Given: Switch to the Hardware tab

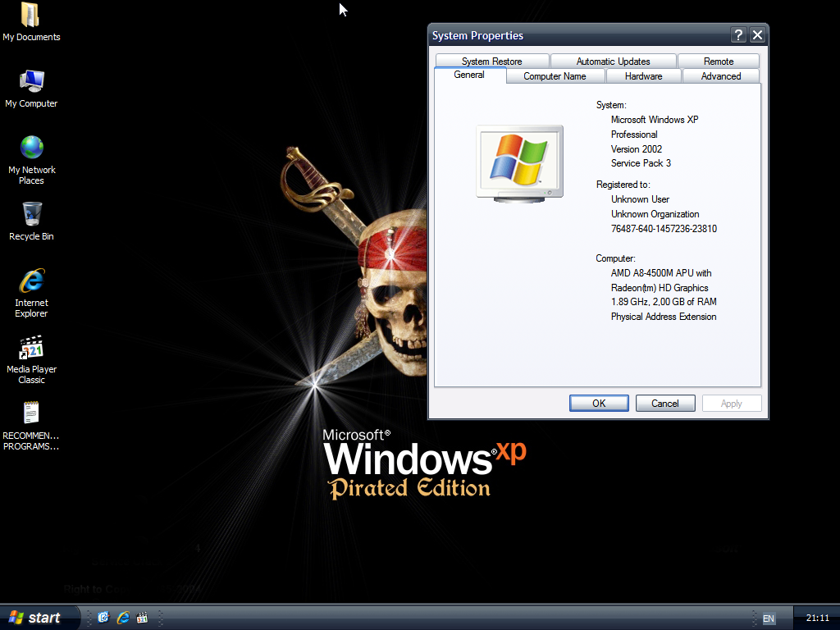Looking at the screenshot, I should coord(643,76).
